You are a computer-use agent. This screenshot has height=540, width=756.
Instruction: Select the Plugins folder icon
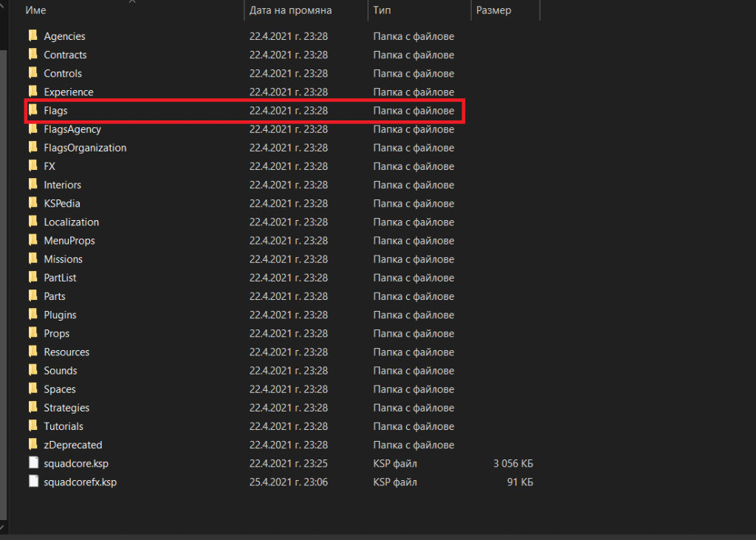[32, 315]
